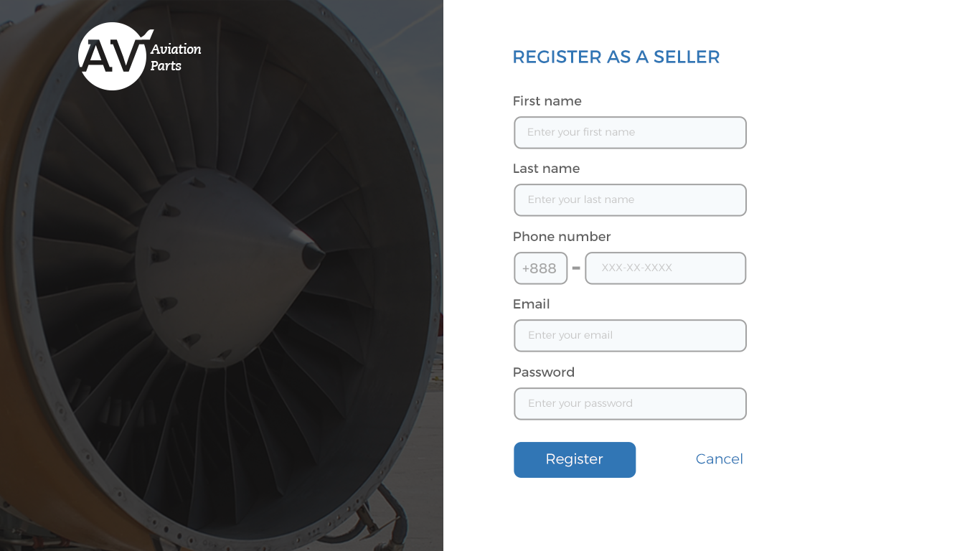Click the Email label

pyautogui.click(x=531, y=304)
